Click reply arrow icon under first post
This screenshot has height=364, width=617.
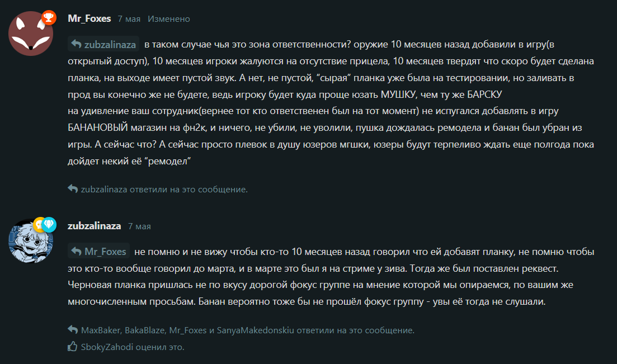tap(72, 188)
